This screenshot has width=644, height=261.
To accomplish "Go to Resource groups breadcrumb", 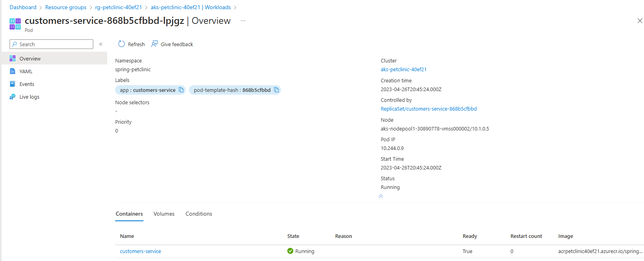I will click(x=66, y=7).
